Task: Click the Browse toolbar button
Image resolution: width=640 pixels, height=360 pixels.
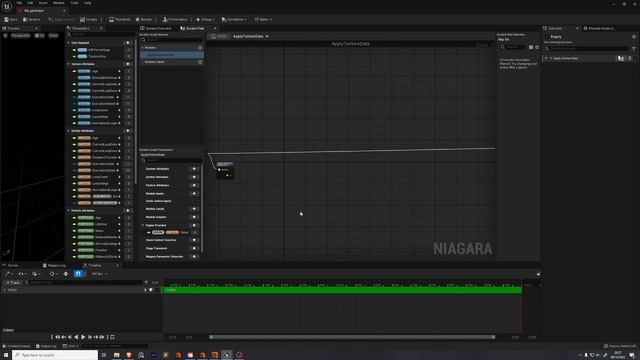Action: 32,20
